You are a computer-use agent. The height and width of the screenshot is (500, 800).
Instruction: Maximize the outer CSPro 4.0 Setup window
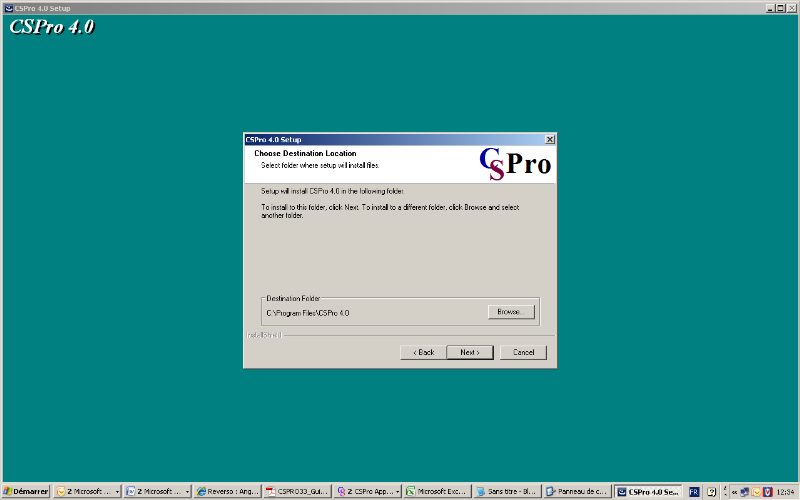[781, 8]
